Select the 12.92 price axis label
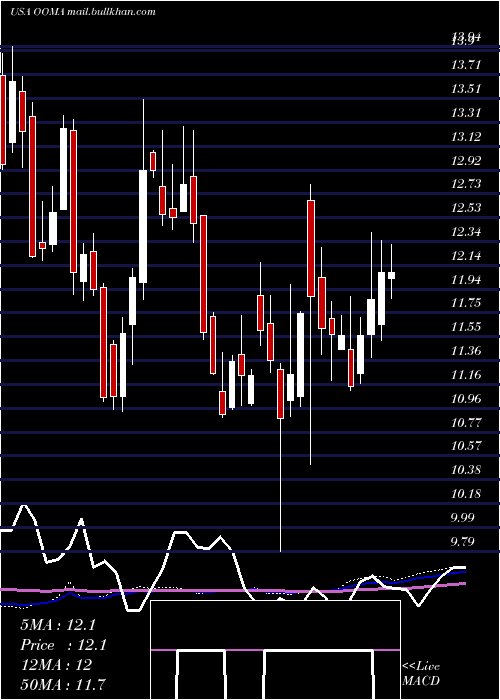This screenshot has height=700, width=500. tap(466, 160)
